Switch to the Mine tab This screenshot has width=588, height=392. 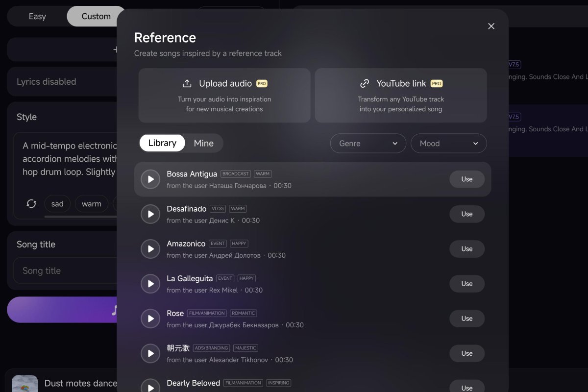pyautogui.click(x=204, y=143)
